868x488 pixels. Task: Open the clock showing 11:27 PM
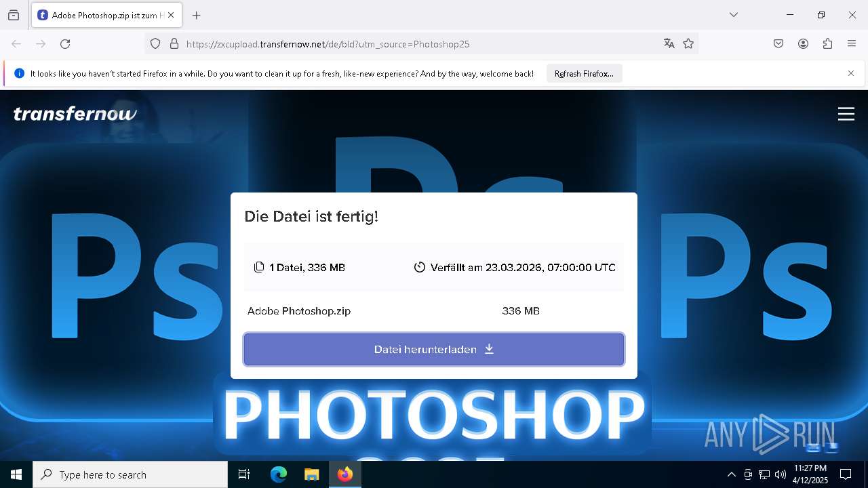point(810,474)
